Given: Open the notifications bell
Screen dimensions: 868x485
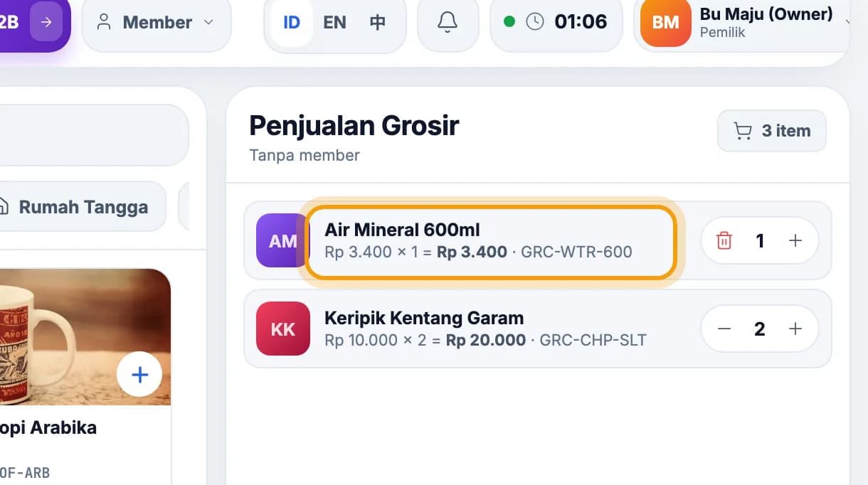Looking at the screenshot, I should pyautogui.click(x=448, y=23).
